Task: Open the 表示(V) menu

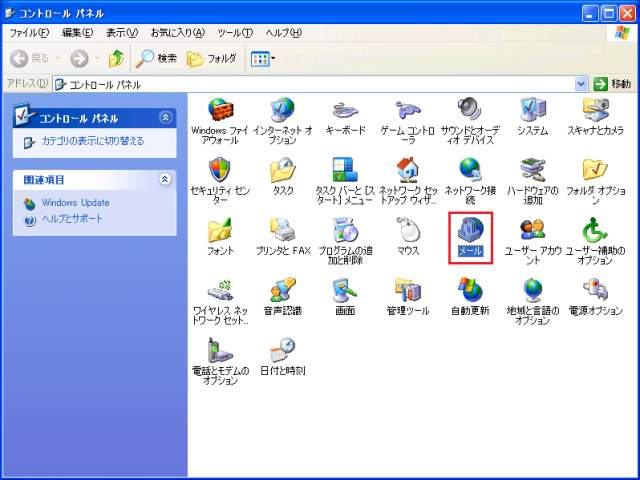Action: (122, 33)
